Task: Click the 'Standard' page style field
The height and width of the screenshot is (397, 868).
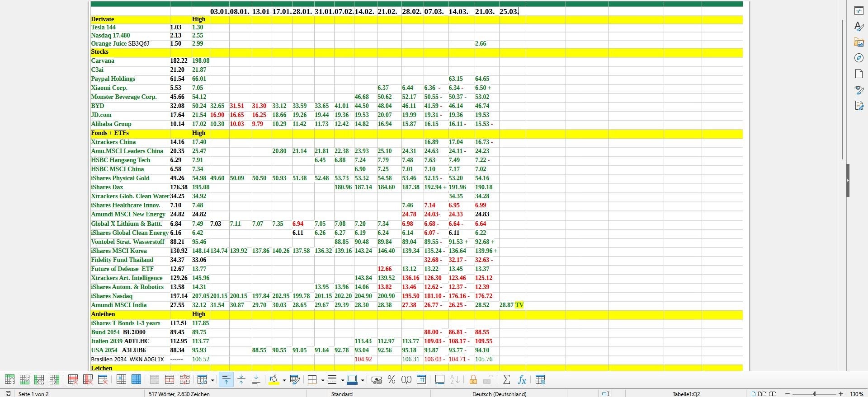Action: [x=342, y=394]
